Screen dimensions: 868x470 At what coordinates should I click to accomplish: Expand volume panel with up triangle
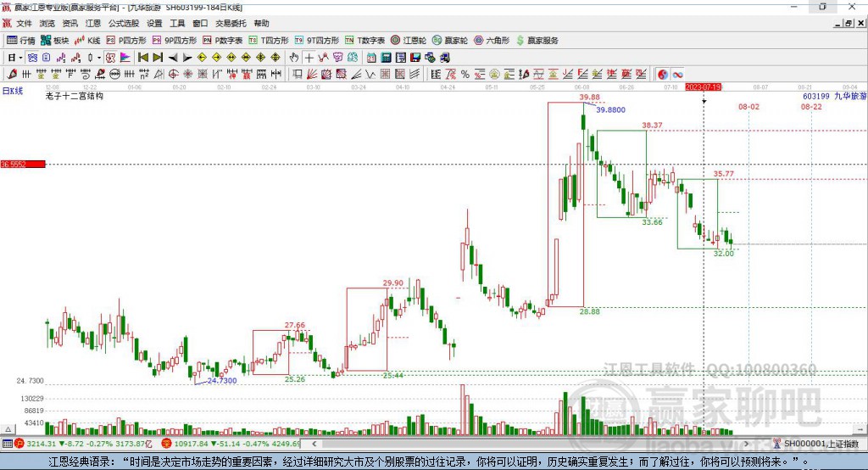8,429
